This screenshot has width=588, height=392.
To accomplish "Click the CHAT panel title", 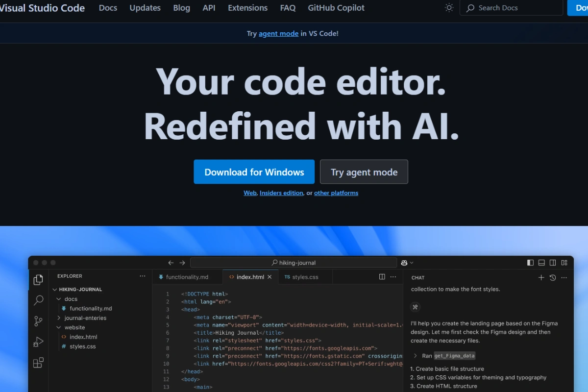I will tap(418, 278).
